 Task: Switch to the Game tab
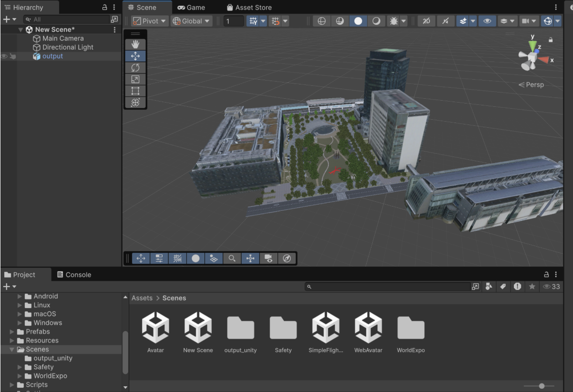point(192,7)
